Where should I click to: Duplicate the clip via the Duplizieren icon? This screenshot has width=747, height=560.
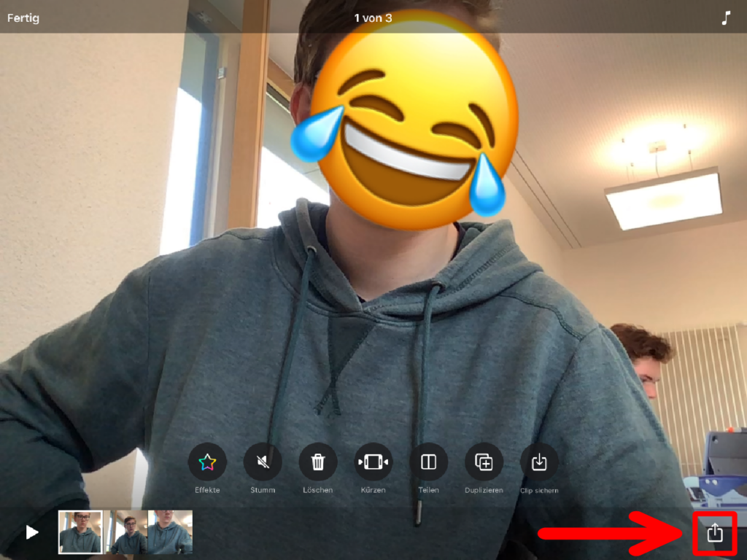coord(484,462)
